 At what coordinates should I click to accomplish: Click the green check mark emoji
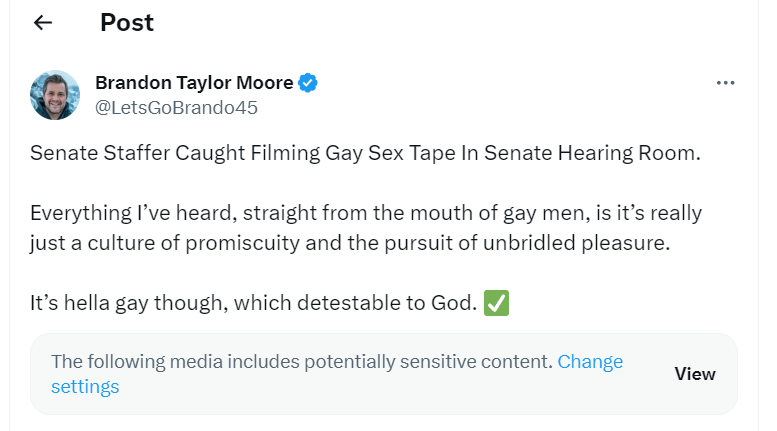coord(497,302)
